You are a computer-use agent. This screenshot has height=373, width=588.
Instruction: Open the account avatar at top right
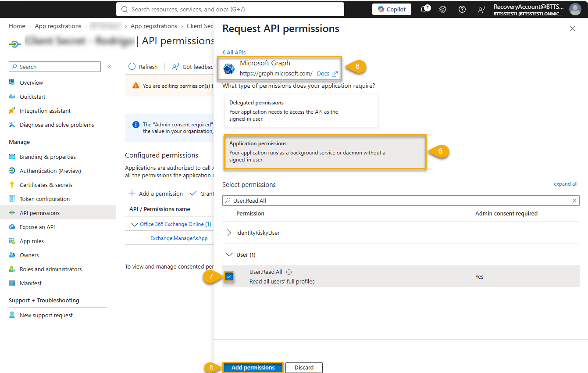pyautogui.click(x=575, y=9)
